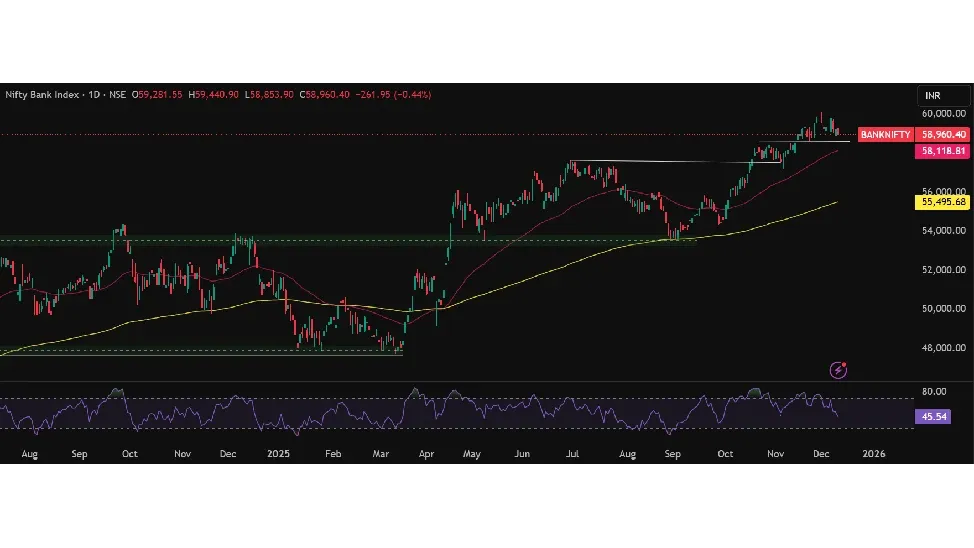The width and height of the screenshot is (974, 548).
Task: Click the 52,000.00 price axis label
Action: pos(943,270)
